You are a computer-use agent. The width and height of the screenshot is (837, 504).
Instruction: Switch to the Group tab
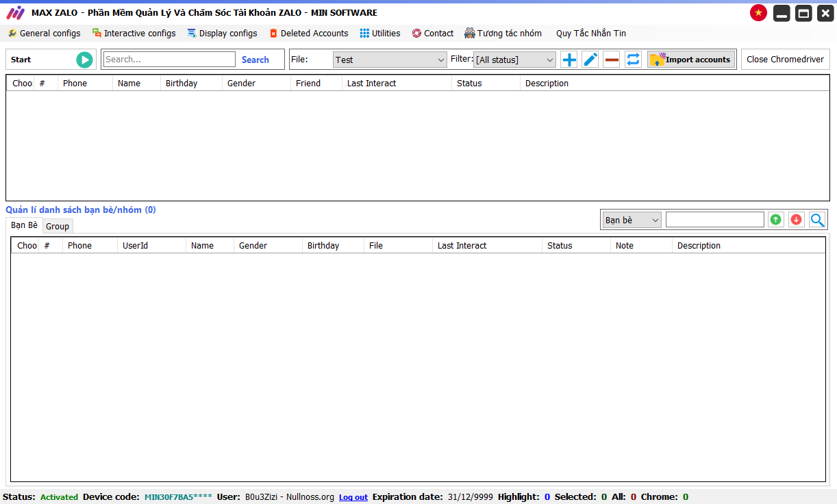(x=58, y=226)
